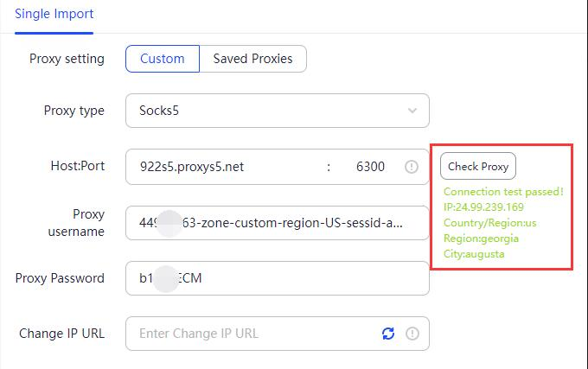
Task: Switch to Saved Proxies option
Action: pos(253,59)
